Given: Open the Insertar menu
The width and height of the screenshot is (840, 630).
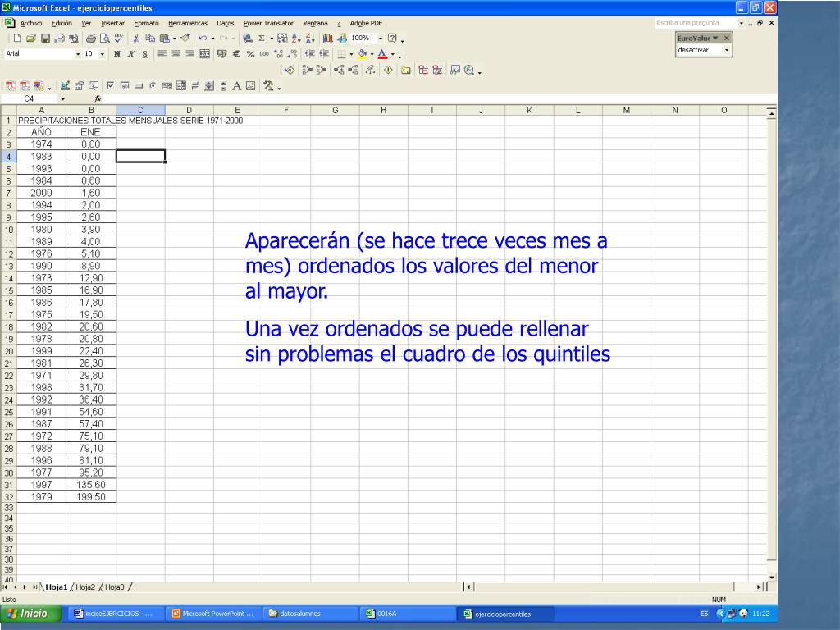Looking at the screenshot, I should point(112,23).
